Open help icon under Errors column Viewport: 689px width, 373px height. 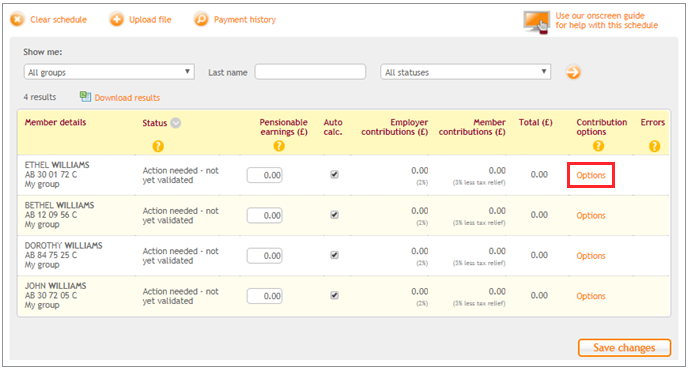654,146
